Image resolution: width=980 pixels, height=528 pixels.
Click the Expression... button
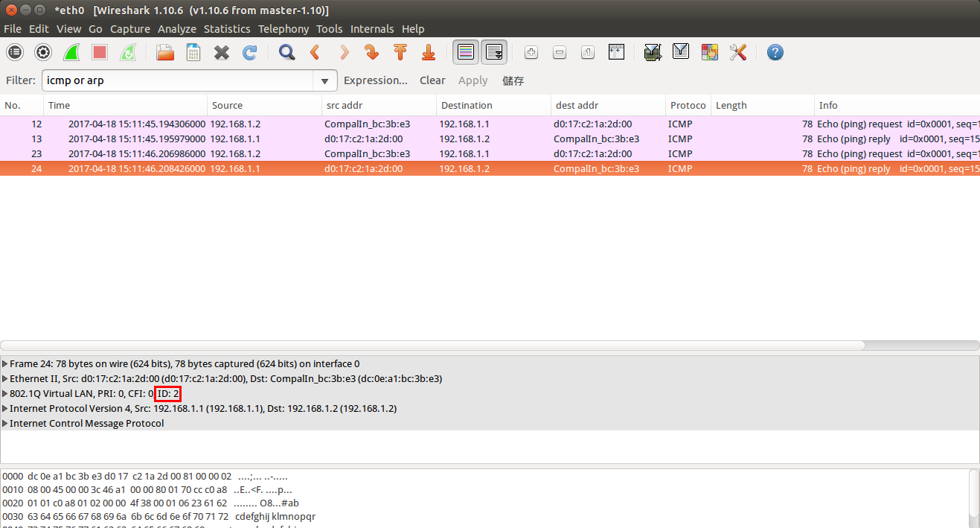[x=376, y=80]
